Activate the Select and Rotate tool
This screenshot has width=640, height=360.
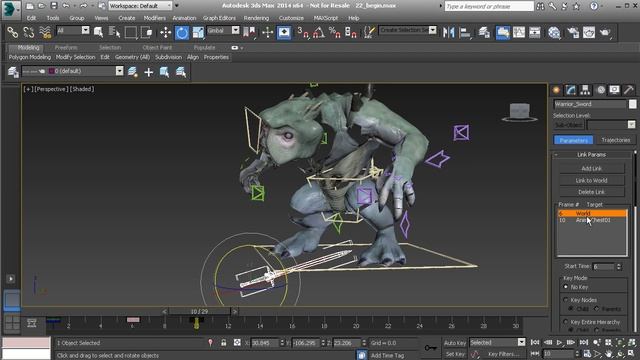[182, 32]
